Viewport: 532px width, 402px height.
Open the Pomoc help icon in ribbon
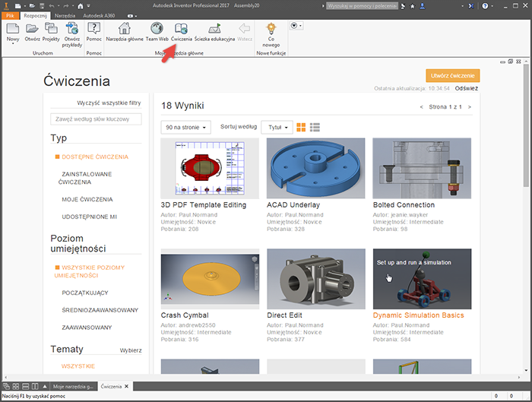click(94, 28)
